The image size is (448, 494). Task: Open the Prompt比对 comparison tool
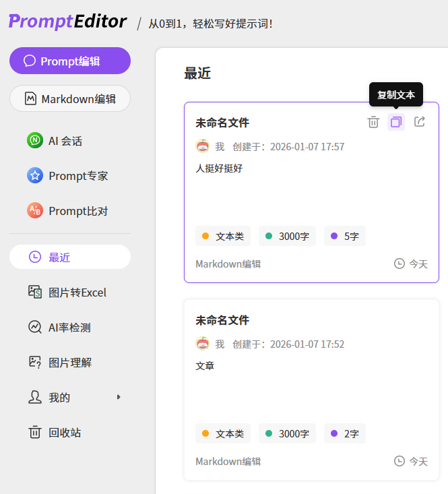click(x=77, y=211)
